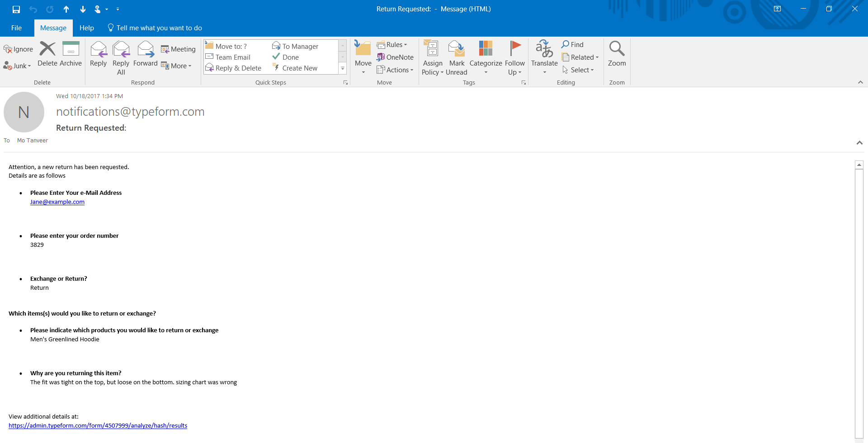Open the Zoom magnifier tool

617,50
